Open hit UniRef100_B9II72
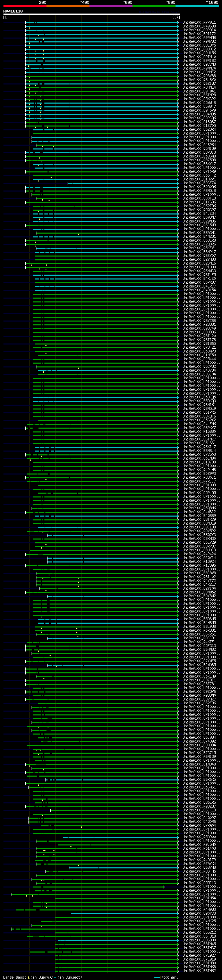Viewport: 222px width, 980px height. click(199, 34)
